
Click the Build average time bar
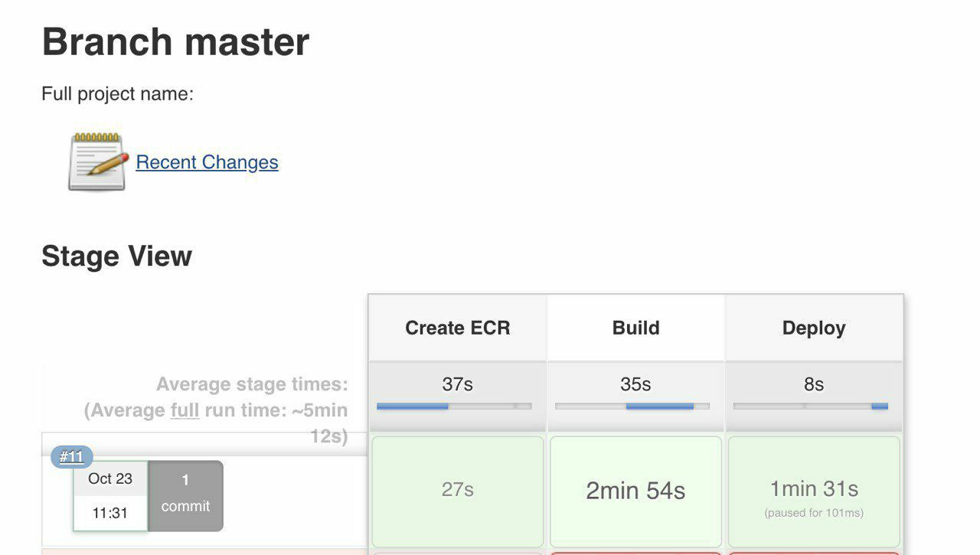coord(632,406)
